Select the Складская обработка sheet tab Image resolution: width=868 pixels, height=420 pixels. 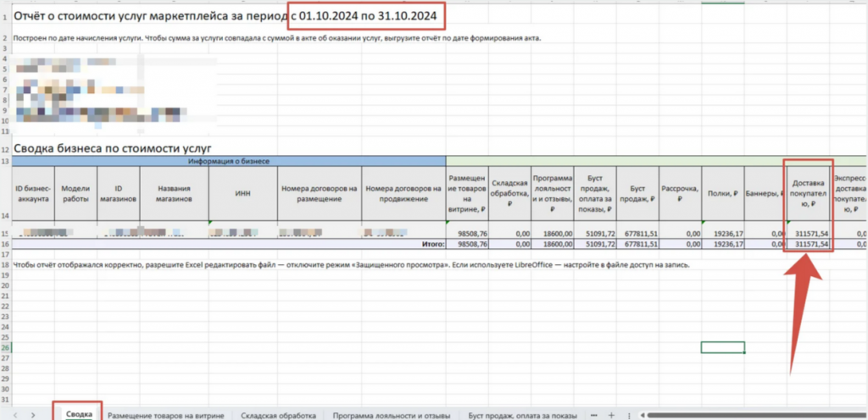click(x=278, y=415)
